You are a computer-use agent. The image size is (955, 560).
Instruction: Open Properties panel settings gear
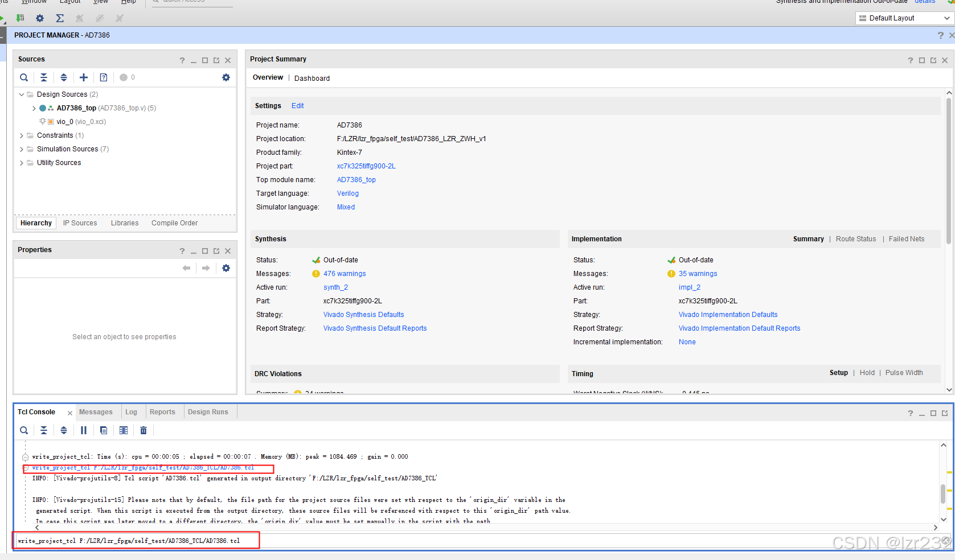(226, 268)
